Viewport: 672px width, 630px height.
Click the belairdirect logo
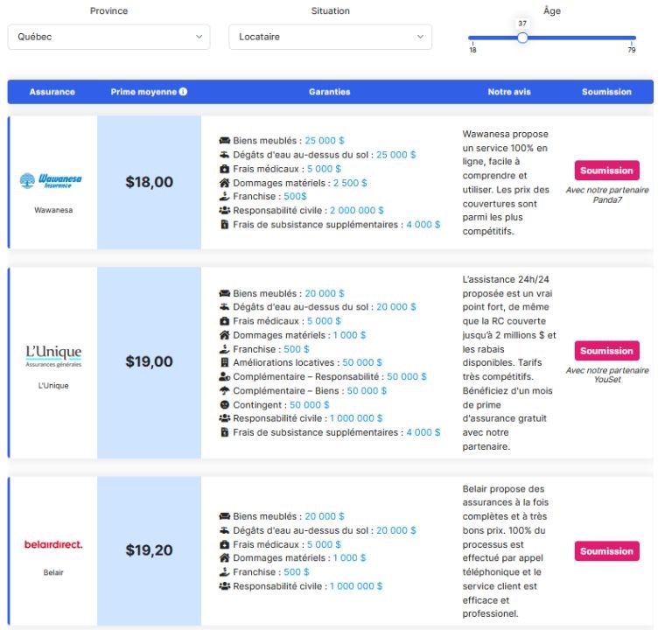(x=53, y=544)
